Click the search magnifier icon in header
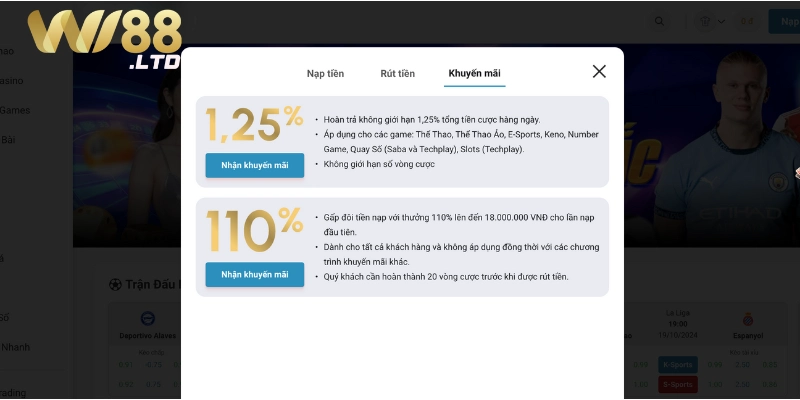Image resolution: width=800 pixels, height=400 pixels. tap(659, 21)
